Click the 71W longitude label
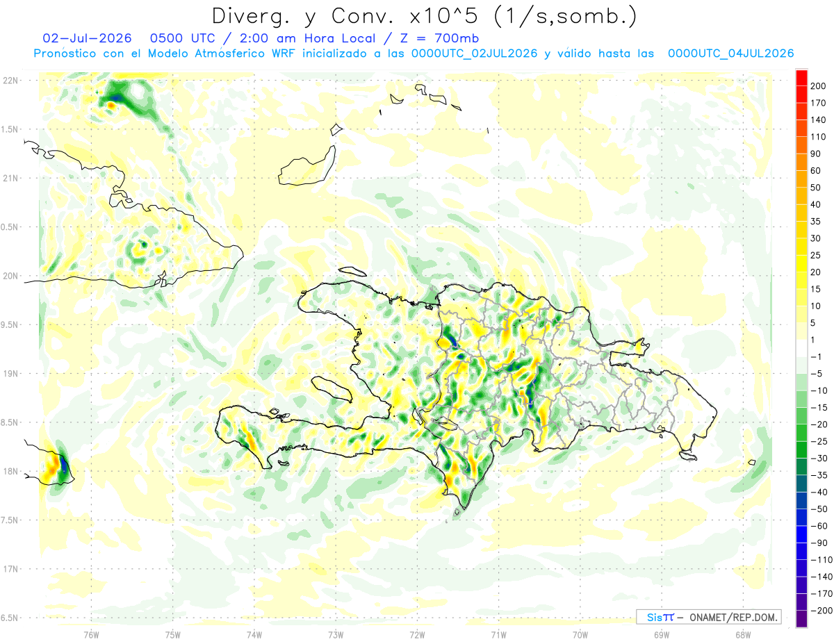Screen dimensions: 834x644 (498, 634)
